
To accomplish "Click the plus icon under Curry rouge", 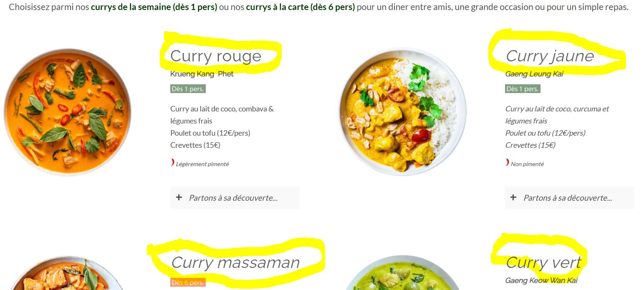I will 179,197.
